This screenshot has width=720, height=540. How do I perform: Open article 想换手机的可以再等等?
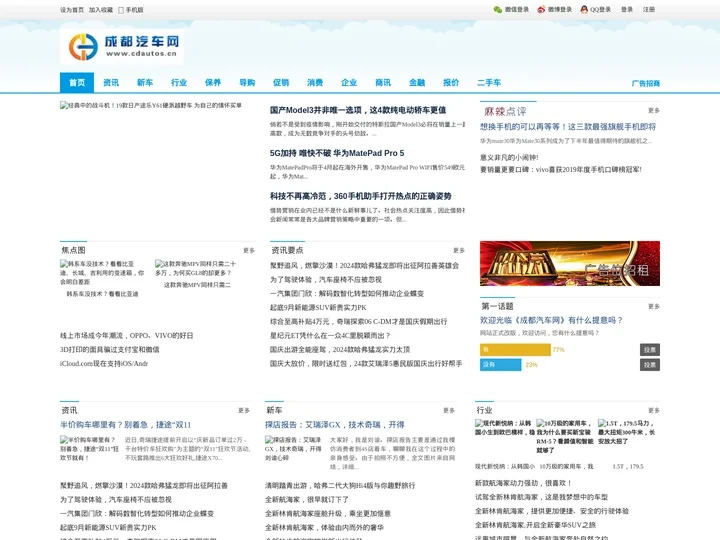[x=568, y=127]
